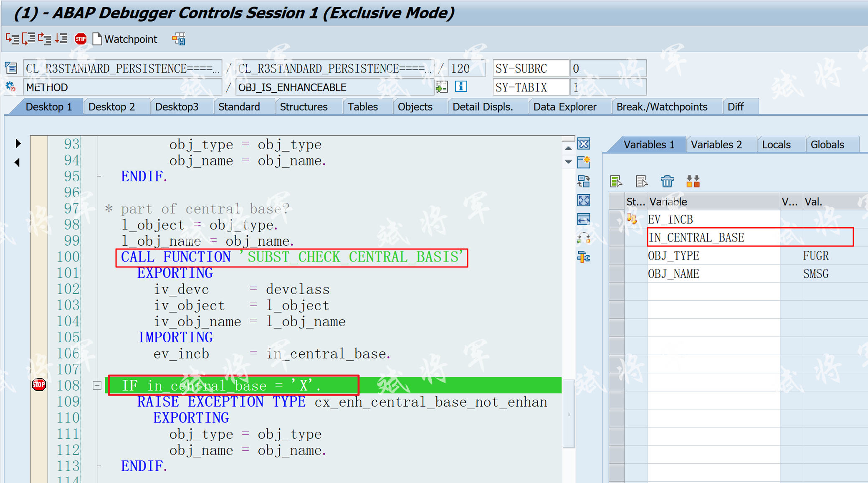This screenshot has height=483, width=868.
Task: Click the single step (step into) icon
Action: coord(12,39)
